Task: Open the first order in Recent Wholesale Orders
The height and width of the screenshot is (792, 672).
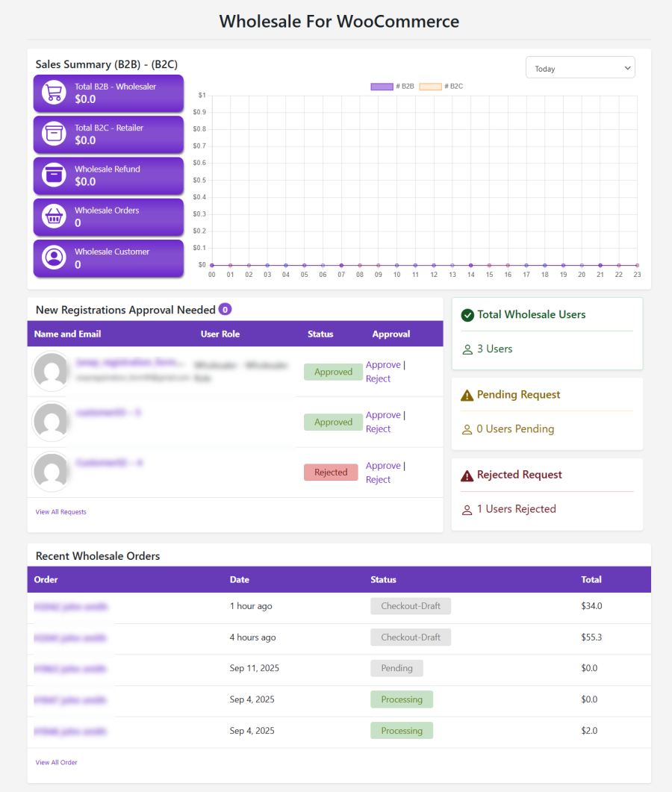Action: pos(71,606)
